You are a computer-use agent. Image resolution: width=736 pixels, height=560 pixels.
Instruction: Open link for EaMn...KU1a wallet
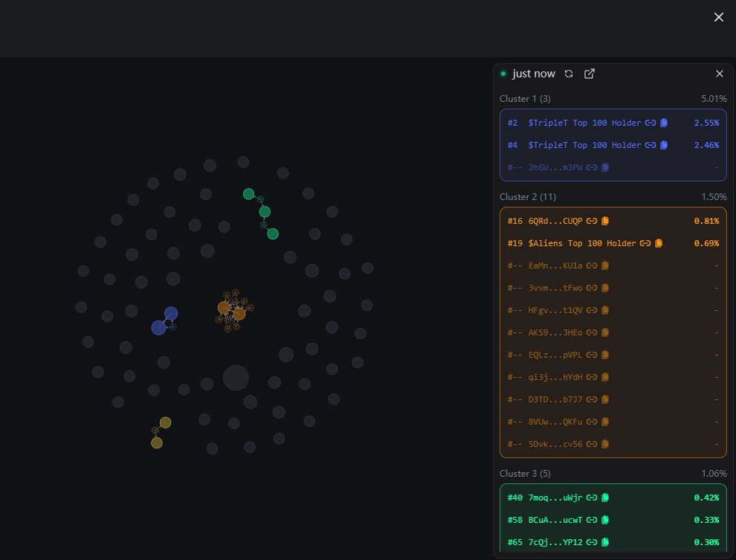click(x=592, y=265)
